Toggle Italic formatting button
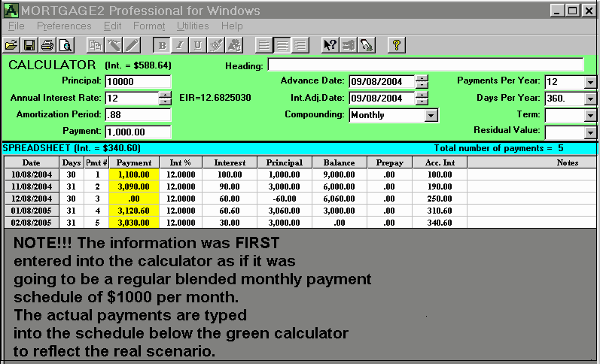 [x=180, y=44]
